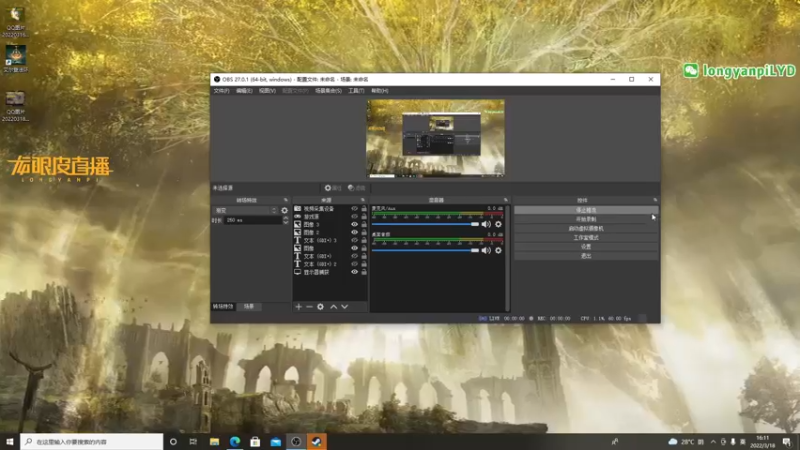
Task: Lock the 图像 3 source
Action: tap(364, 224)
